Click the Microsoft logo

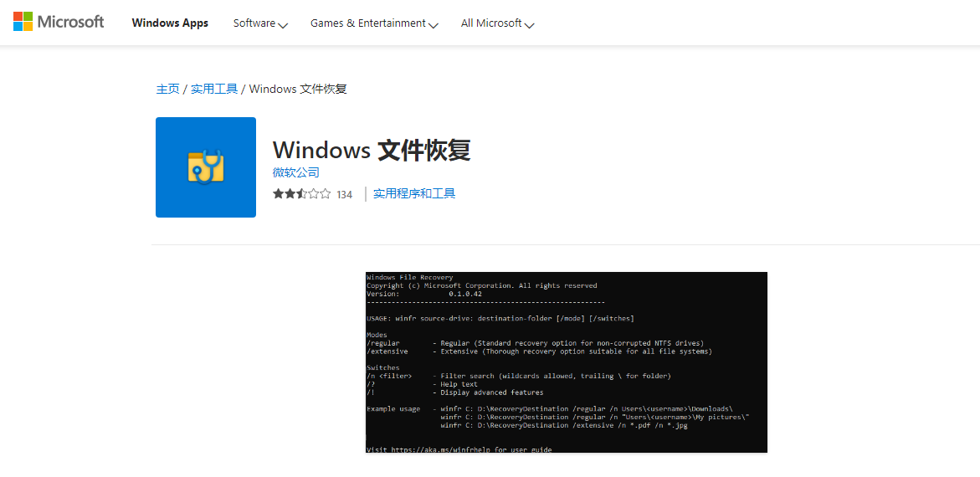[59, 23]
